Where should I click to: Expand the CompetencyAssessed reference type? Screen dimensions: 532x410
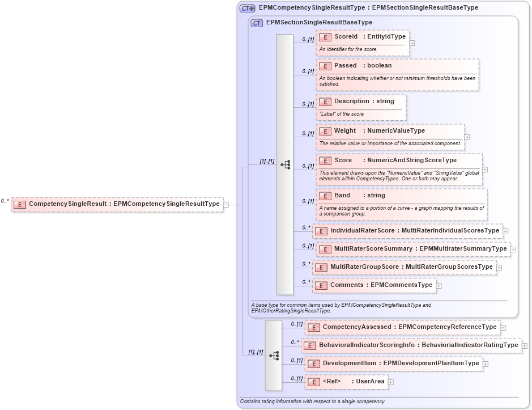(x=502, y=327)
